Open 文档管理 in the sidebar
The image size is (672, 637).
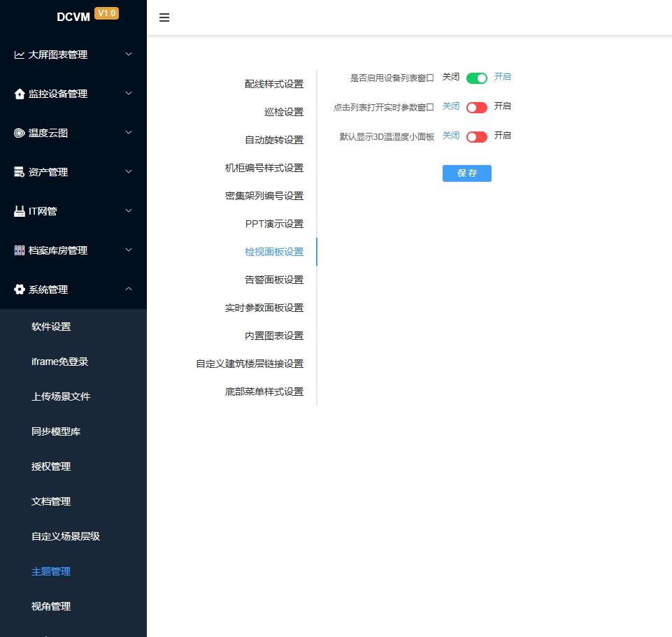pyautogui.click(x=51, y=501)
